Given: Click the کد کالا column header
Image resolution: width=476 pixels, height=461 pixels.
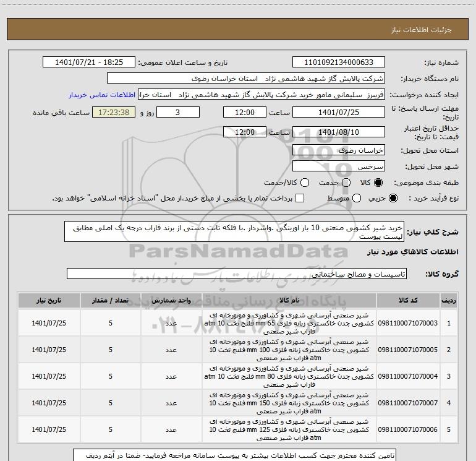Looking at the screenshot, I should (x=409, y=300).
